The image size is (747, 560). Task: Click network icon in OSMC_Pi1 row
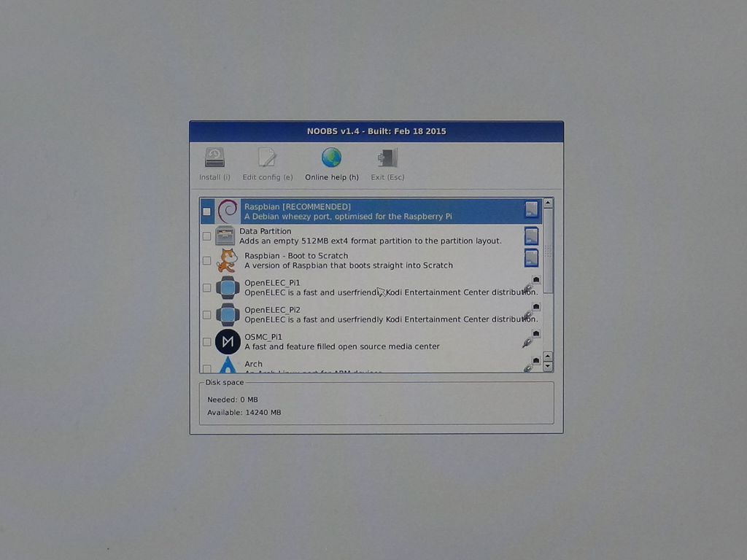tap(531, 338)
